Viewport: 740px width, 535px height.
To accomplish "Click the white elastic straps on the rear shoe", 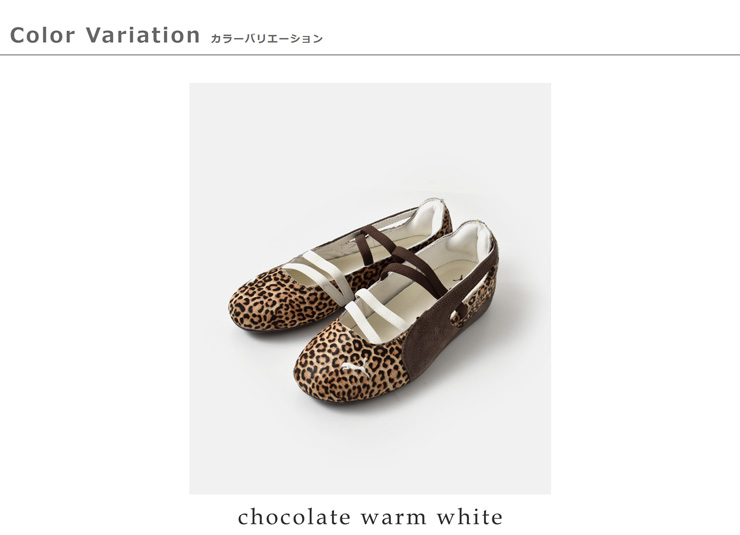I will [319, 274].
